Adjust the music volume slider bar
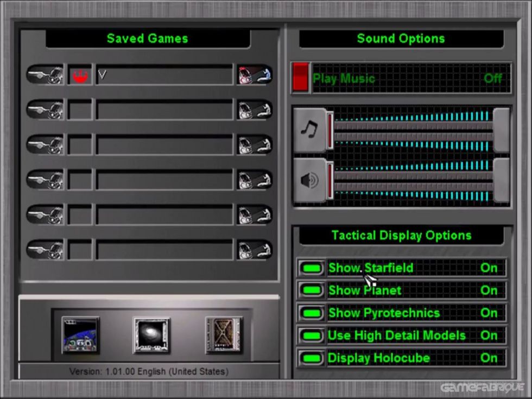The image size is (532, 399). point(413,131)
